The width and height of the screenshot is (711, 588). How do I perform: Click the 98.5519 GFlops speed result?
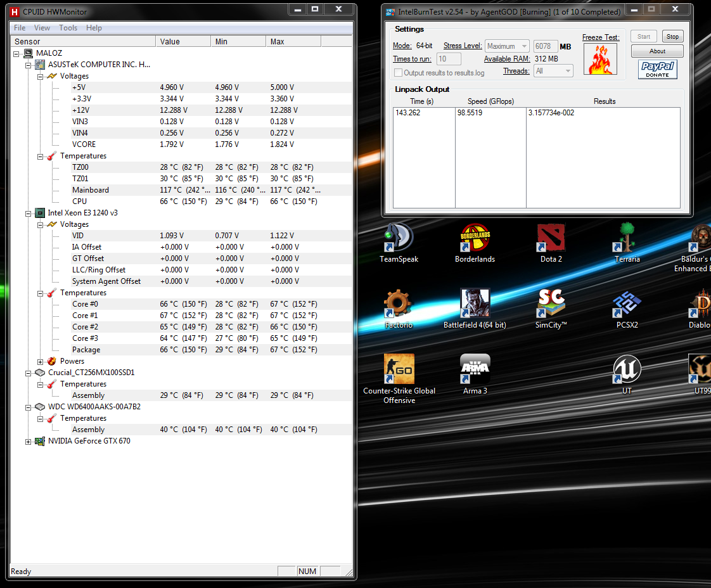click(x=470, y=112)
